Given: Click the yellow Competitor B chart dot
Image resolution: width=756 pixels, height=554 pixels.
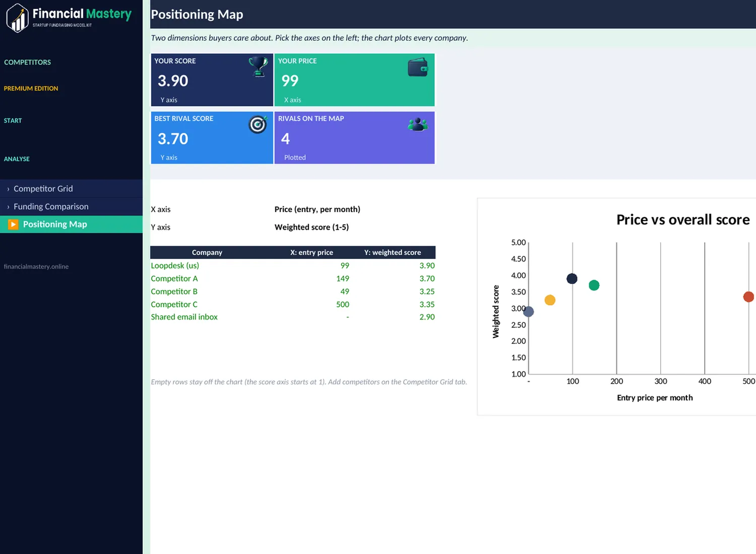Looking at the screenshot, I should [x=550, y=300].
